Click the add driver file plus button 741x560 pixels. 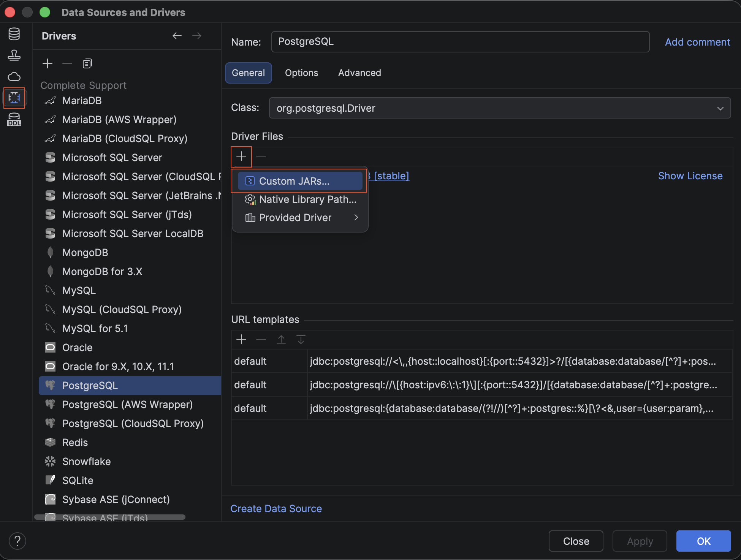click(x=241, y=156)
